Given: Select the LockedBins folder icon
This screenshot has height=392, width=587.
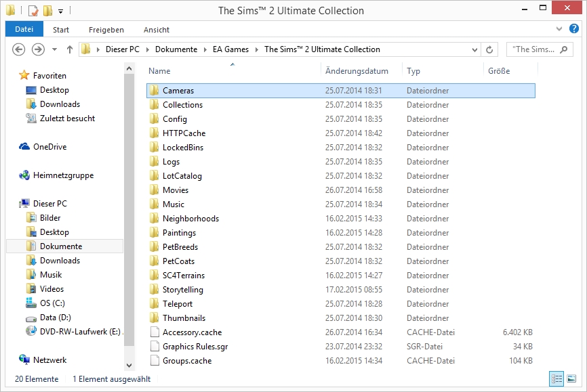Looking at the screenshot, I should click(x=154, y=147).
